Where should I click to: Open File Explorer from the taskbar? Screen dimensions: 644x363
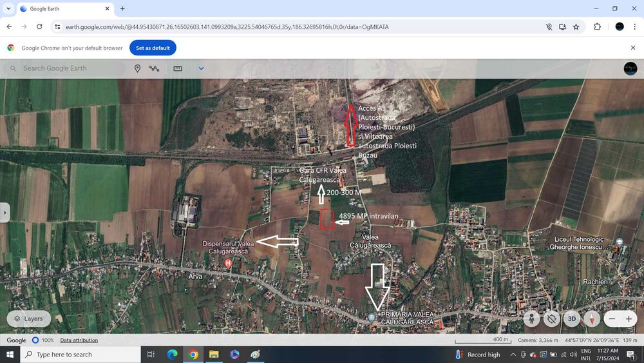click(x=214, y=355)
